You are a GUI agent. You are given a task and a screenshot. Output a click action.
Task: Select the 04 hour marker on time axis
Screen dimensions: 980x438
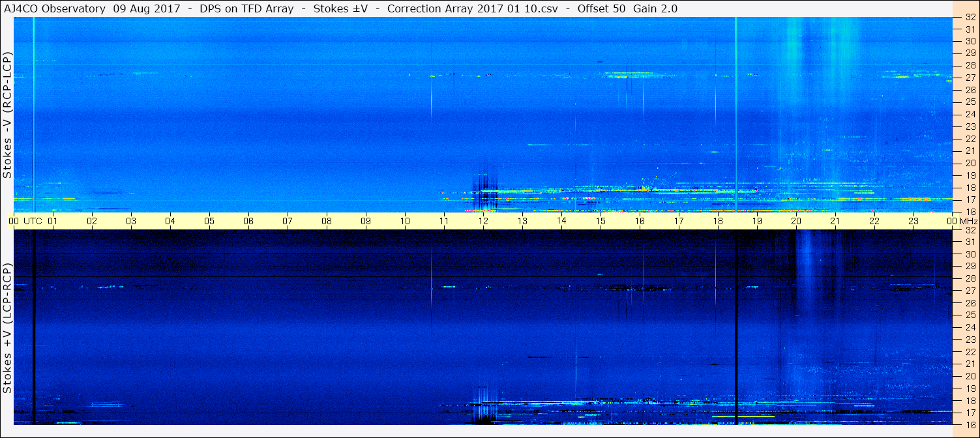170,221
